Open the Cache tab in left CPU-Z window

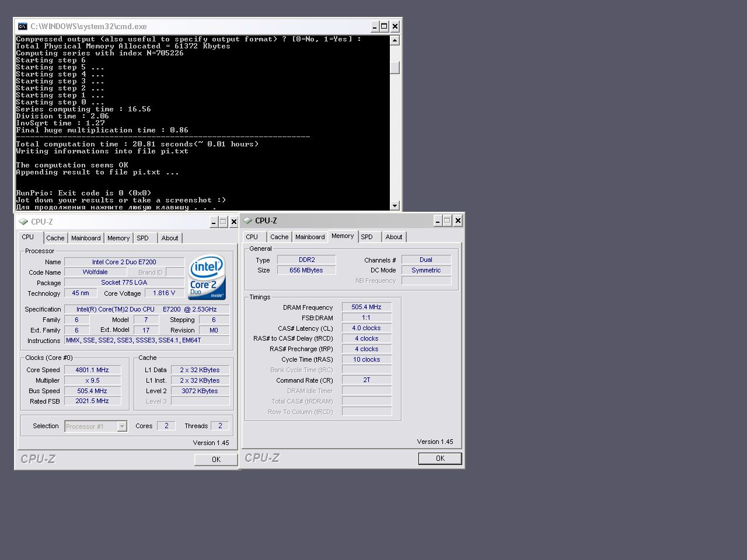(x=55, y=238)
